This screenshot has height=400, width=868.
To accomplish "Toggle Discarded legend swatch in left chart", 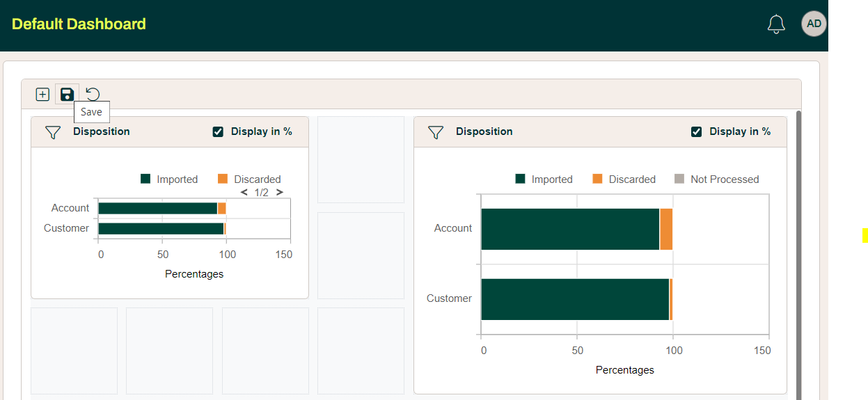I will point(223,179).
